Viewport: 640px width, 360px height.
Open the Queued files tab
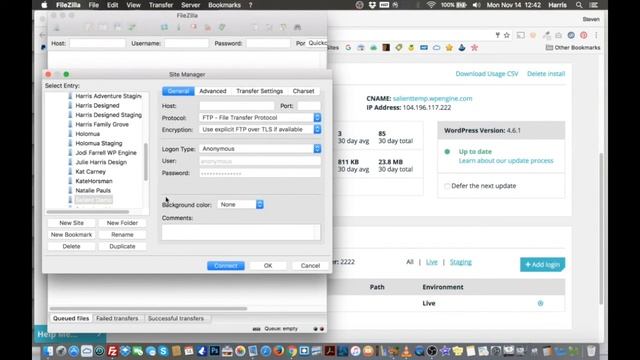coord(71,318)
